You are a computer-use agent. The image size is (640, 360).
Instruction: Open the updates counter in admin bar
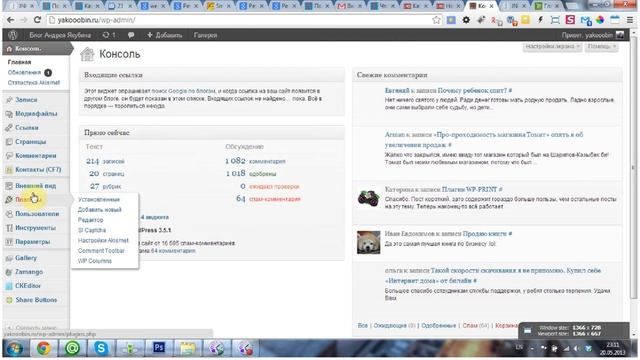coord(109,35)
